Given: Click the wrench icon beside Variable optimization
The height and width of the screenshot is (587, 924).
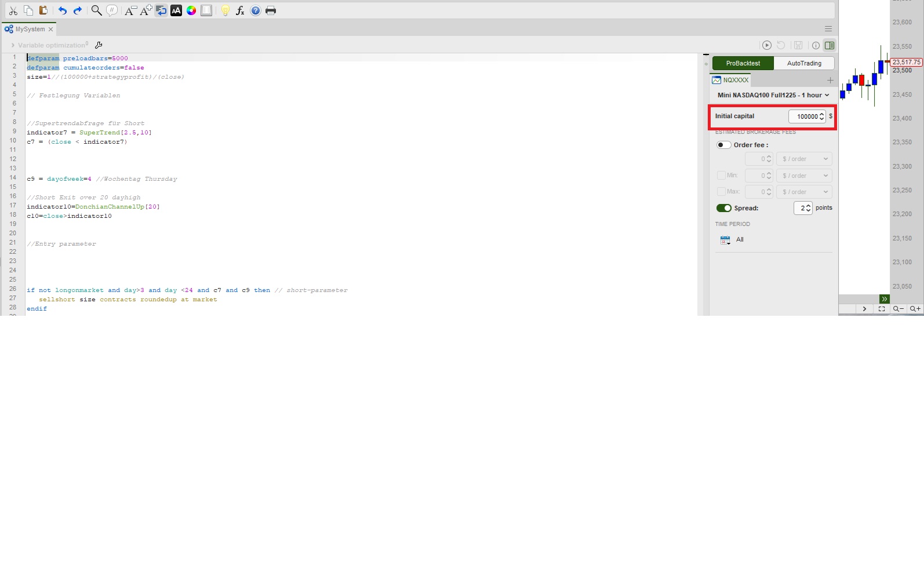Looking at the screenshot, I should (99, 45).
